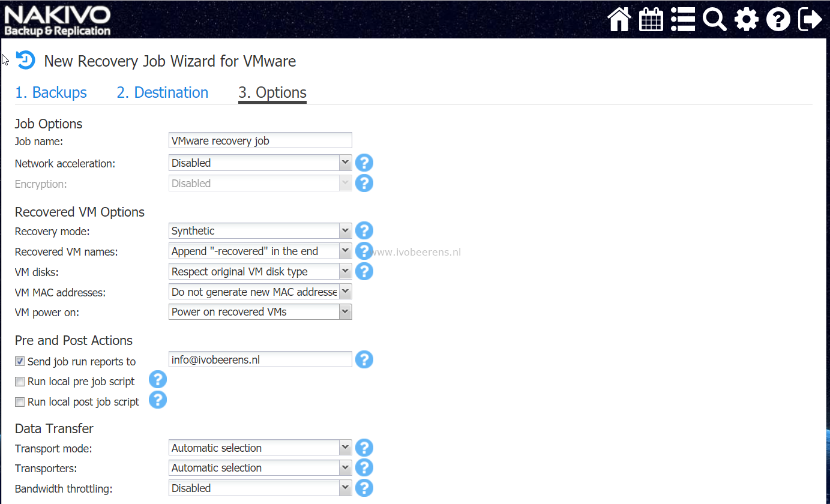The image size is (830, 504).
Task: Open VM power on dropdown
Action: coord(260,311)
